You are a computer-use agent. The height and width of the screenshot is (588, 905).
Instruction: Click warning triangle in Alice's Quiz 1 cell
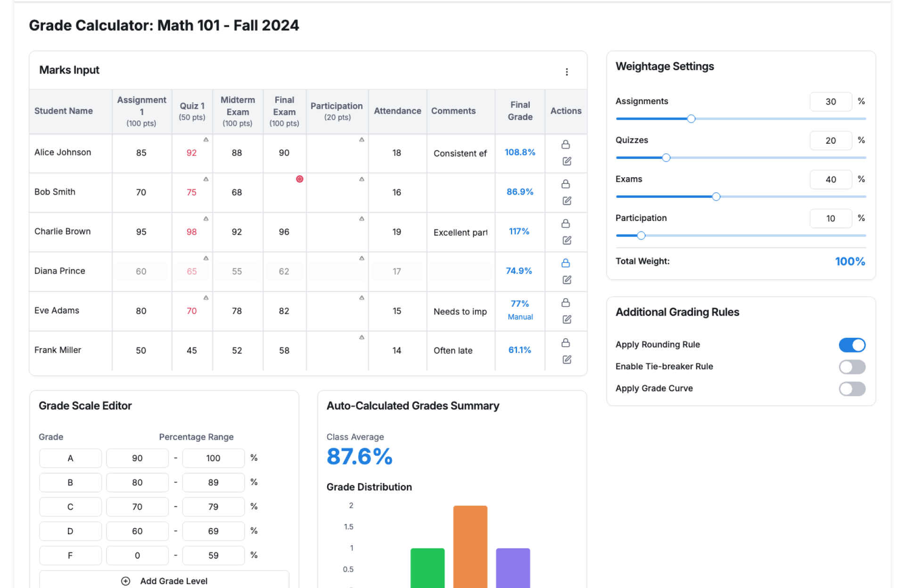point(206,140)
